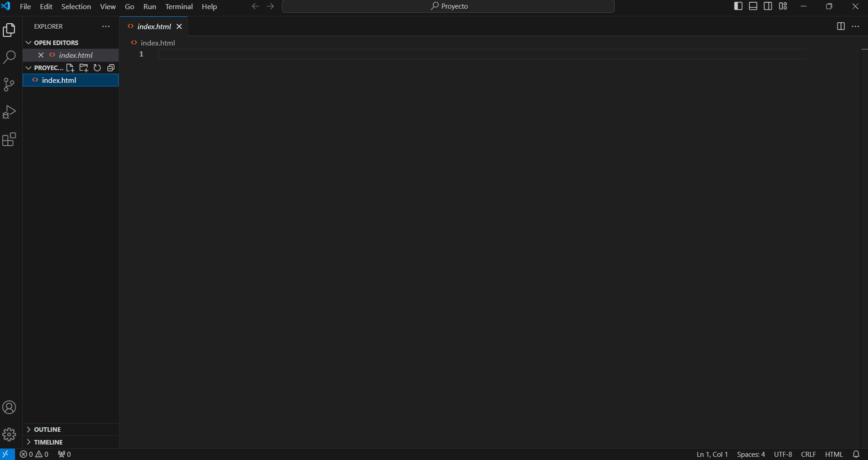Open the Accounts menu icon

click(9, 407)
